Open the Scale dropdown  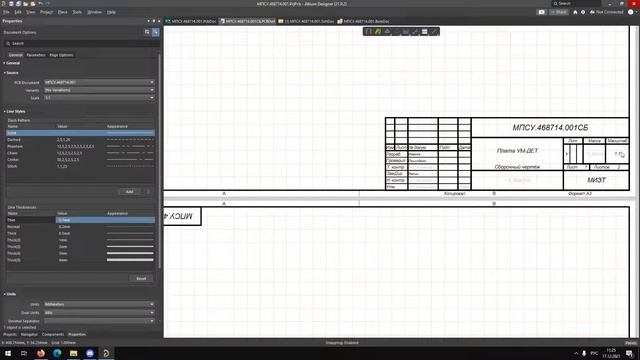click(99, 98)
